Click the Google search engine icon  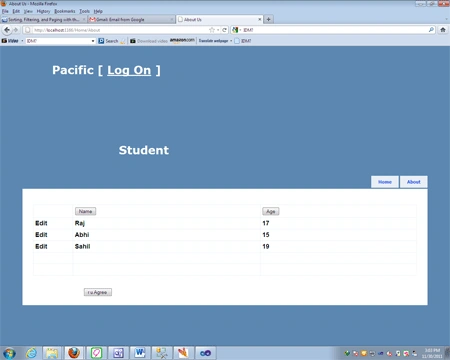click(235, 30)
